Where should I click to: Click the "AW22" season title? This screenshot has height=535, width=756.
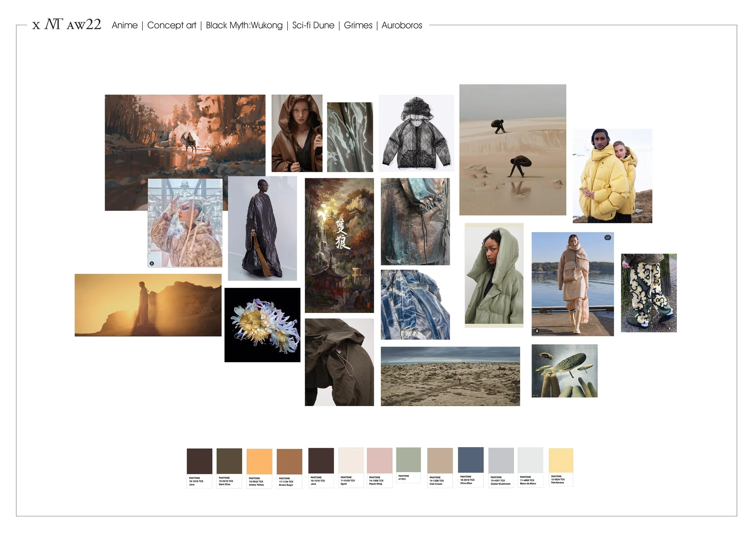coord(84,25)
